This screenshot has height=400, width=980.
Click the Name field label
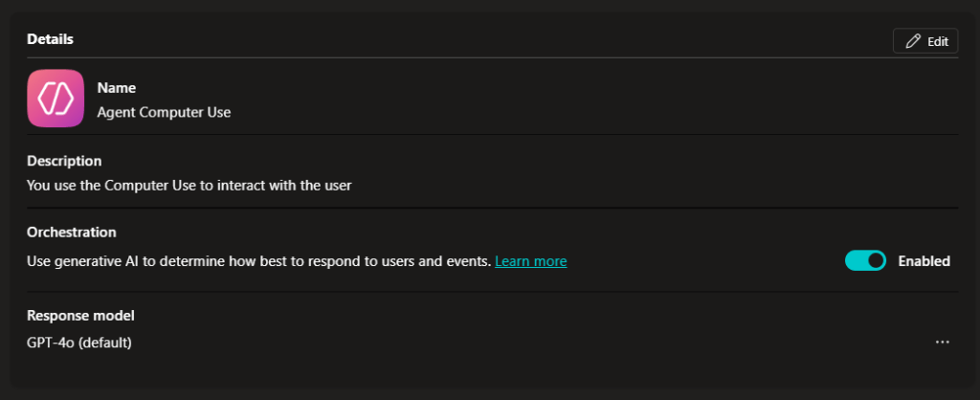pyautogui.click(x=117, y=88)
